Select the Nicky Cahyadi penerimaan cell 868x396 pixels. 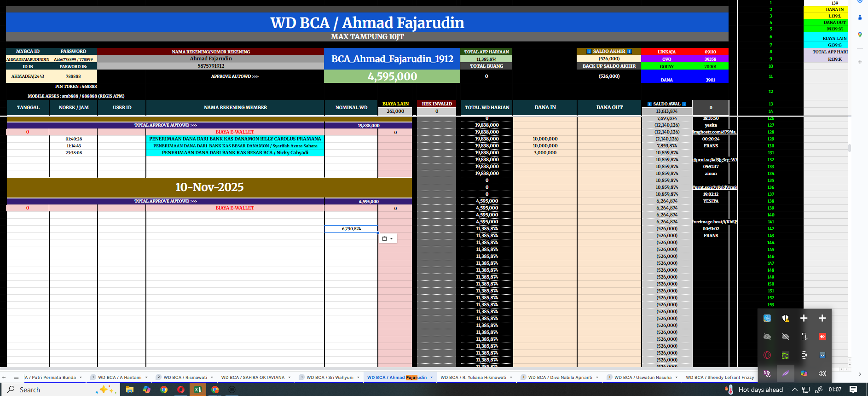pos(235,152)
